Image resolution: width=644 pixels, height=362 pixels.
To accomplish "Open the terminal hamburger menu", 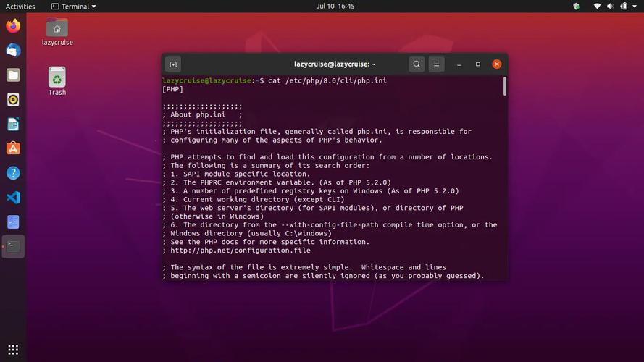I will tap(436, 64).
